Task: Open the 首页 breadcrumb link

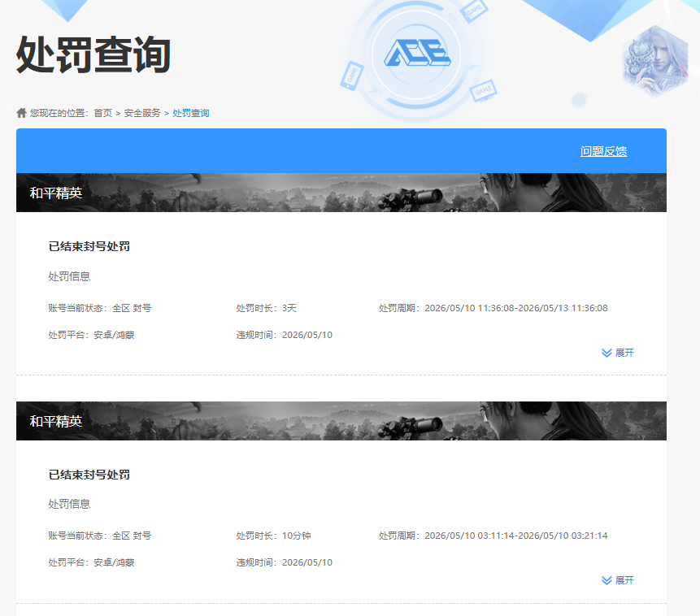Action: [x=102, y=113]
